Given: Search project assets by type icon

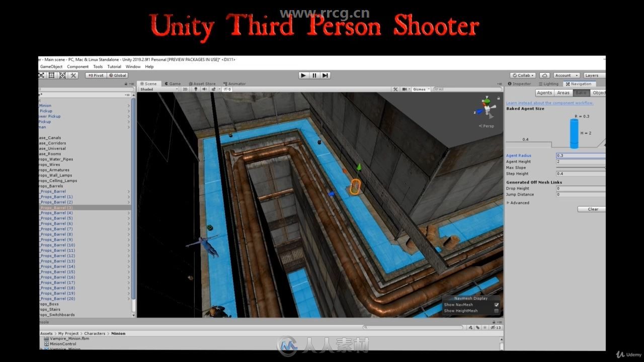Looking at the screenshot, I should point(470,327).
